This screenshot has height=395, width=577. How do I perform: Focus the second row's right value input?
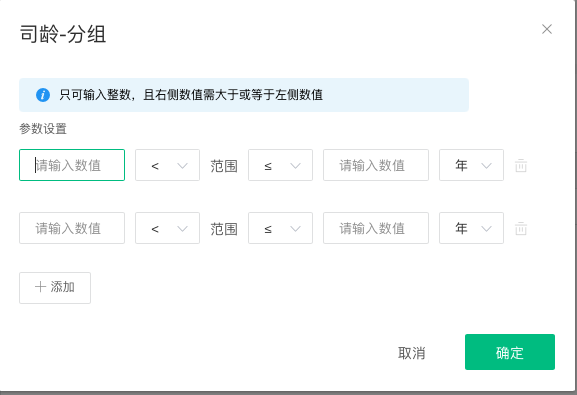tap(376, 228)
